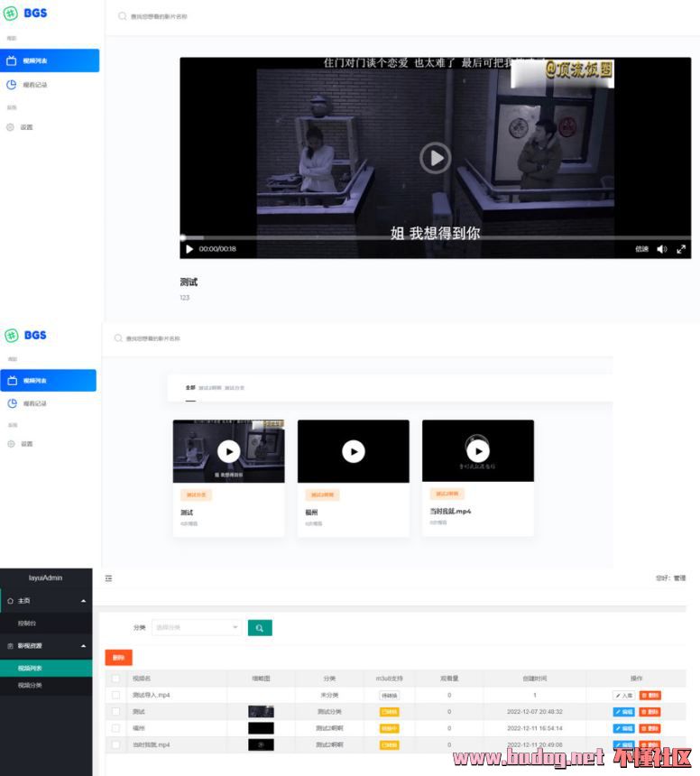Click the layuiAdmin header title
Image resolution: width=700 pixels, height=776 pixels.
coord(45,577)
